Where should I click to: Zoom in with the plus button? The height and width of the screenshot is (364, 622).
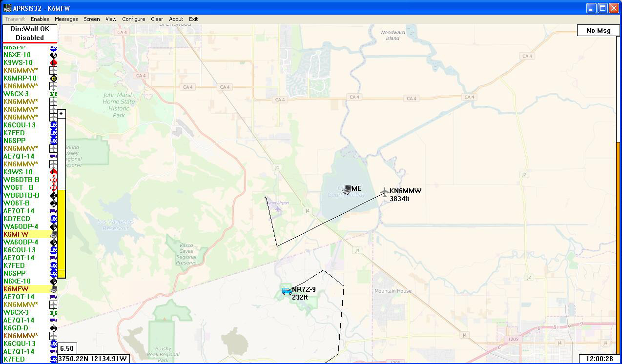[x=61, y=113]
